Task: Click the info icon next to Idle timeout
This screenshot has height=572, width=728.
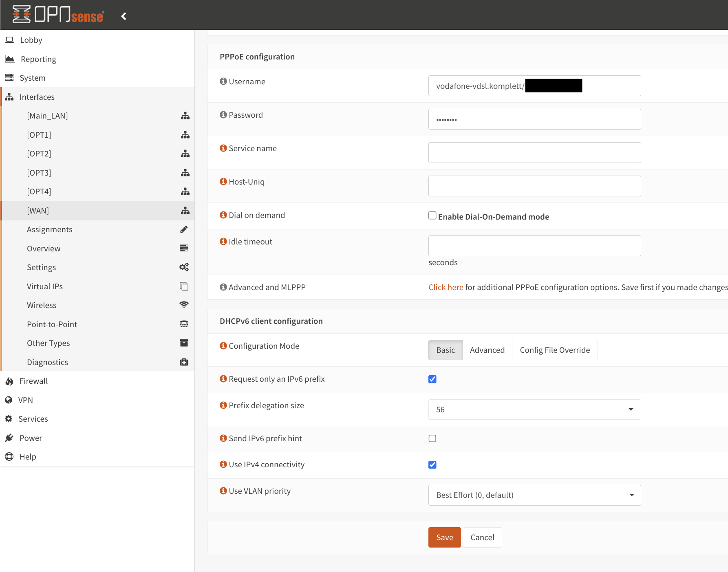Action: pyautogui.click(x=223, y=242)
